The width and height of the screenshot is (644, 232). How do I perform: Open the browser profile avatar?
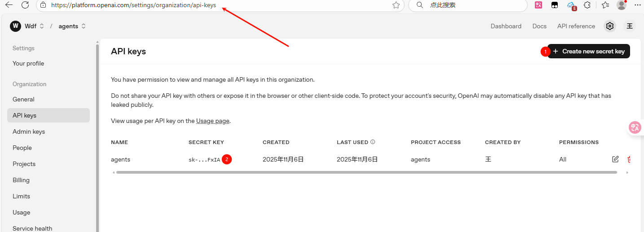(x=622, y=5)
